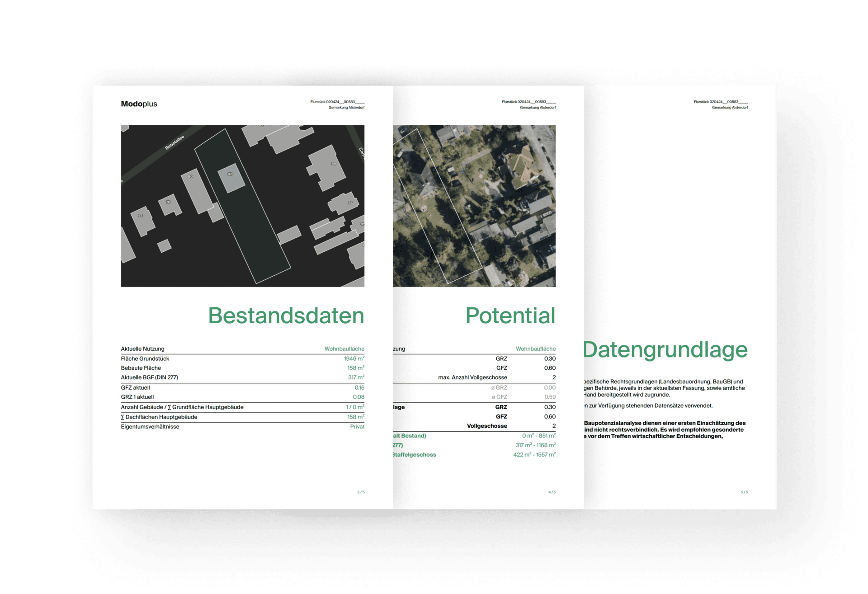Click page number 2/5
Screen dimensions: 868x594
361,492
